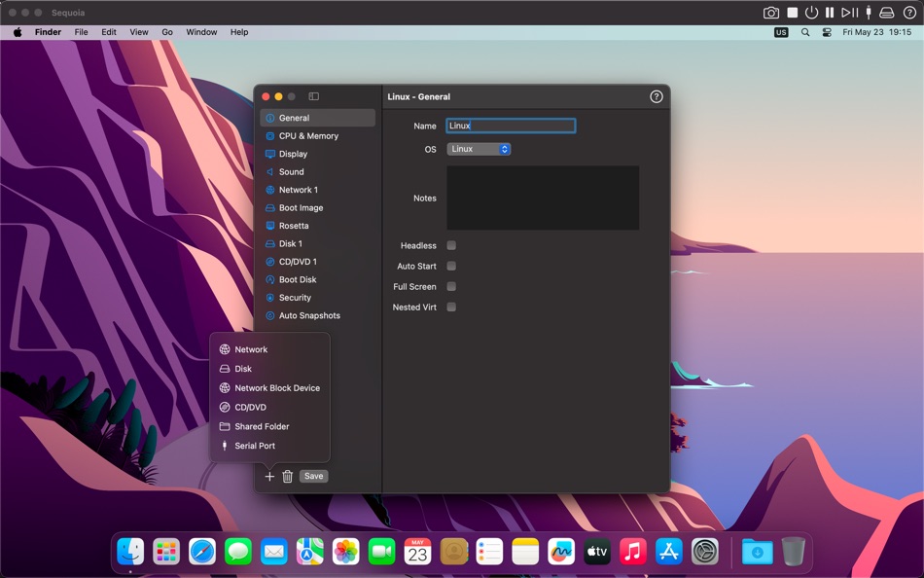Toggle Auto Start on
Image resolution: width=924 pixels, height=578 pixels.
click(x=450, y=266)
